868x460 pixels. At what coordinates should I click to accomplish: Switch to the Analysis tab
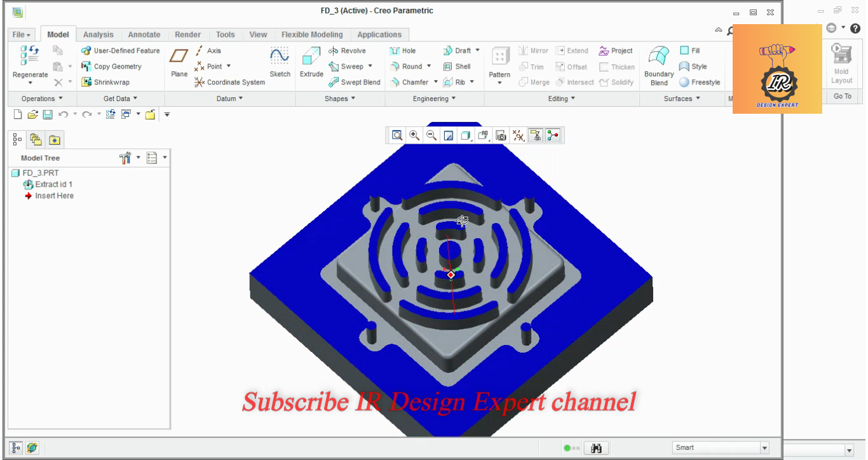[x=98, y=34]
